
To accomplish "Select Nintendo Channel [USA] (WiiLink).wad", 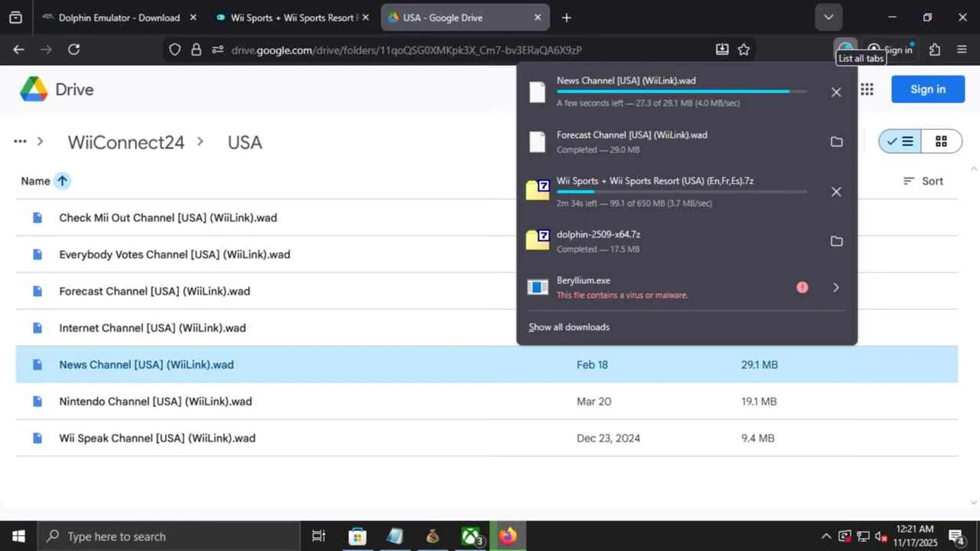I will [487, 401].
